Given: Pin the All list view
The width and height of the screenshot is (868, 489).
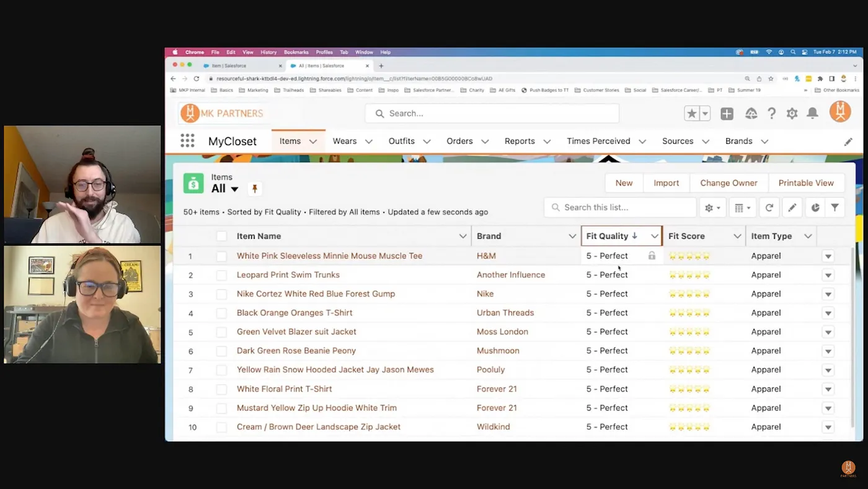Looking at the screenshot, I should point(254,189).
